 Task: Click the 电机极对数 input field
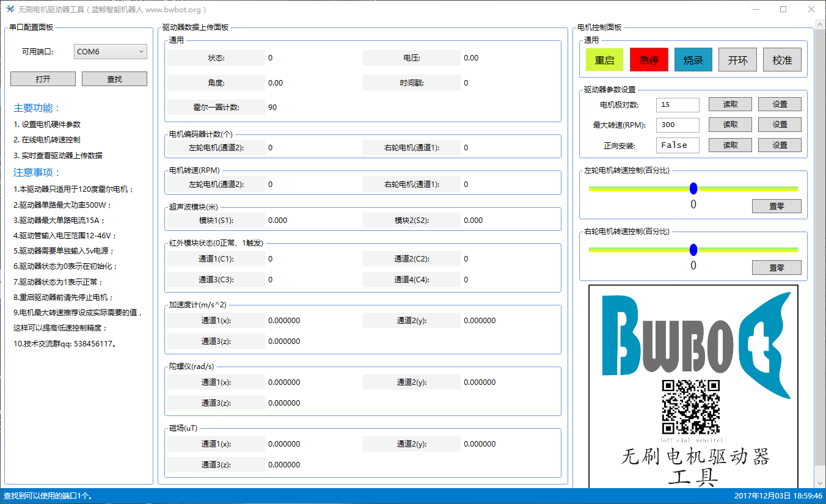tap(678, 104)
